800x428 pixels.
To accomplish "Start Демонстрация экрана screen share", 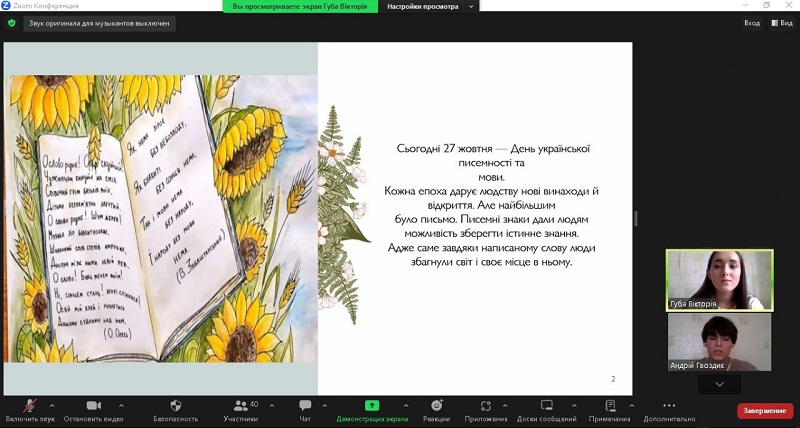I will point(372,411).
